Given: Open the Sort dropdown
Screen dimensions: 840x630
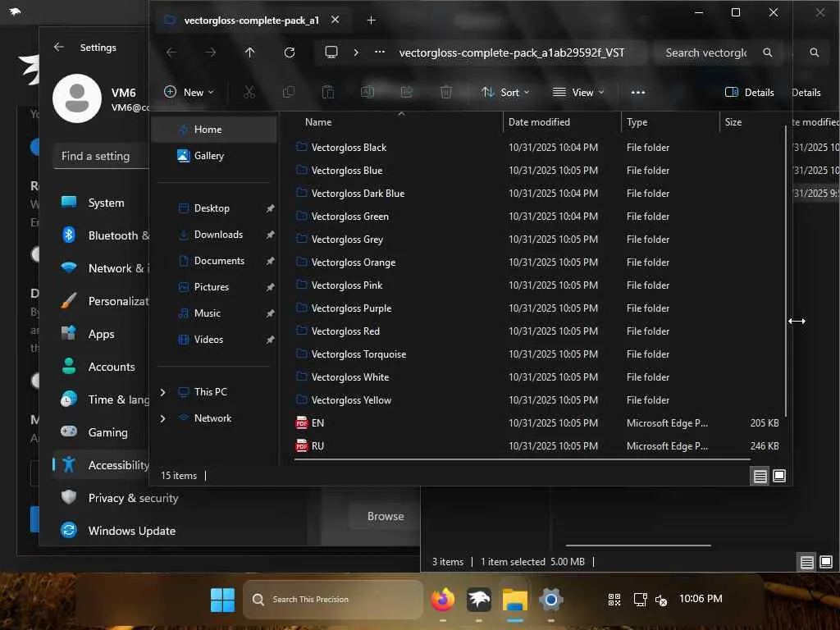Looking at the screenshot, I should [505, 92].
